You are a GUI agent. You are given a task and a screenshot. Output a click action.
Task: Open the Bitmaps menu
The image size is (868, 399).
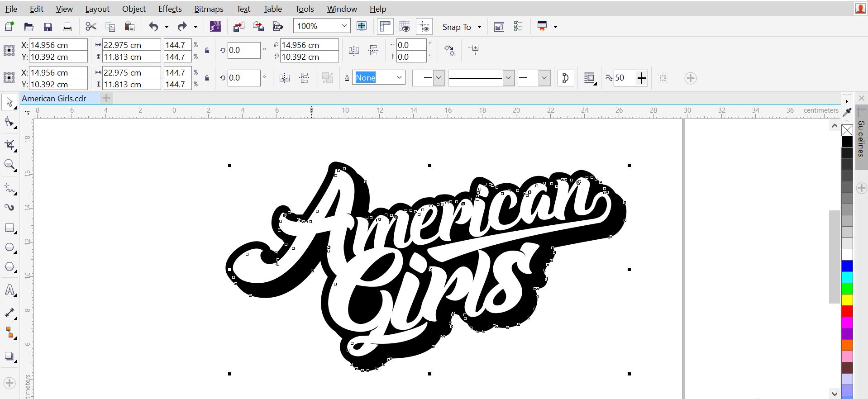tap(209, 9)
